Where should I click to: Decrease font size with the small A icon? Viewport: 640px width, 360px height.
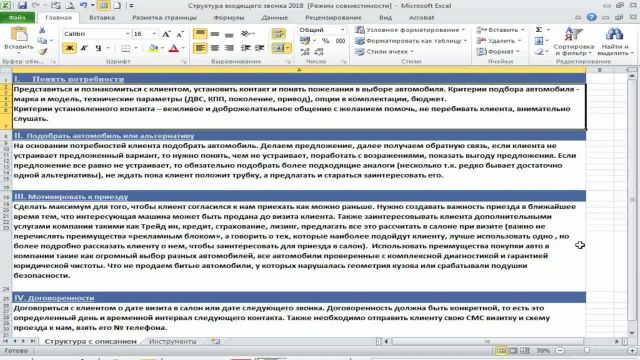click(x=180, y=34)
